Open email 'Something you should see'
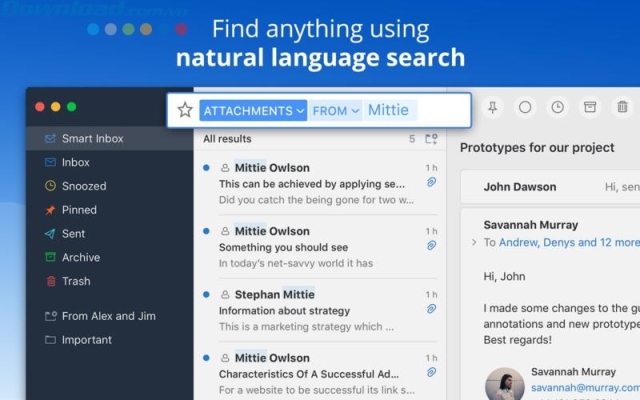 tap(320, 247)
